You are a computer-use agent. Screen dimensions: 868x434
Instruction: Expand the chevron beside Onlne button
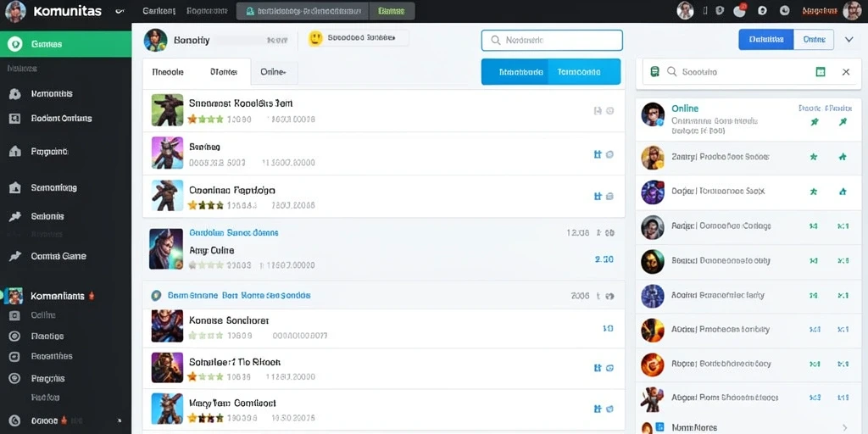tap(849, 39)
